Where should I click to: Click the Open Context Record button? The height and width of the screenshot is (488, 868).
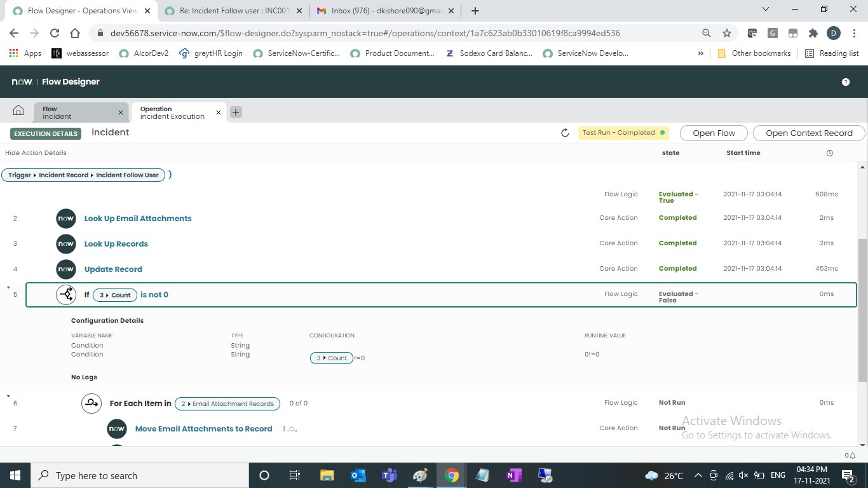coord(809,133)
